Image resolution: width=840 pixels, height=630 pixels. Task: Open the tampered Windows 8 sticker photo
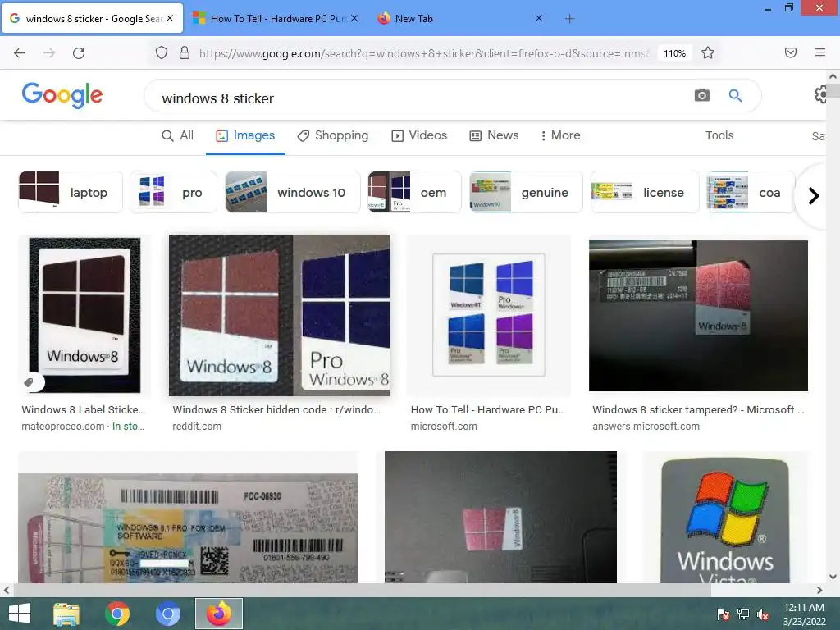698,316
